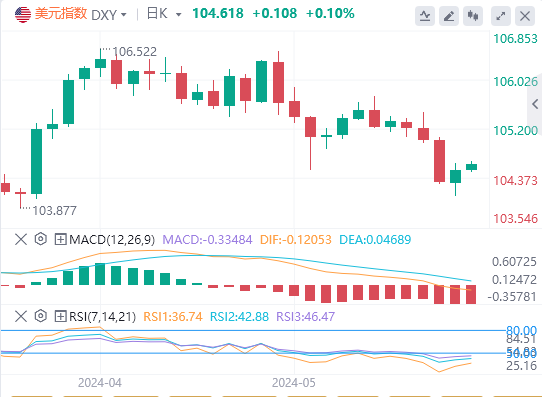
Task: Remove the RSI indicator panel
Action: 21,316
